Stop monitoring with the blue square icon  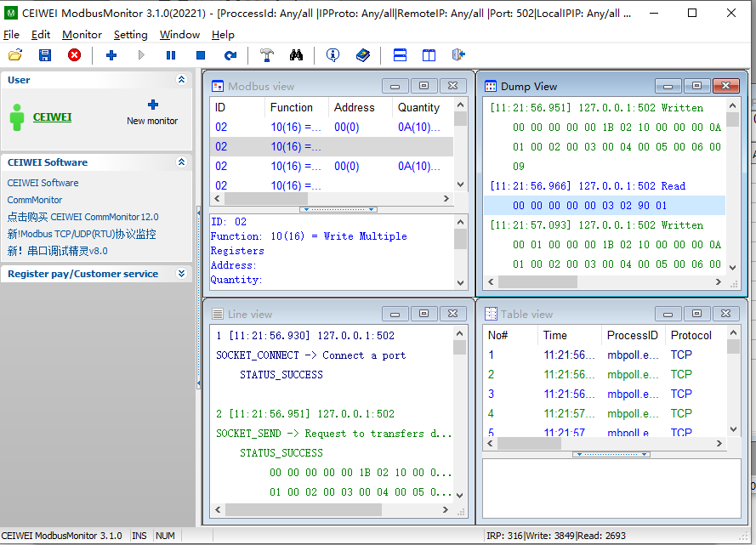click(x=201, y=55)
